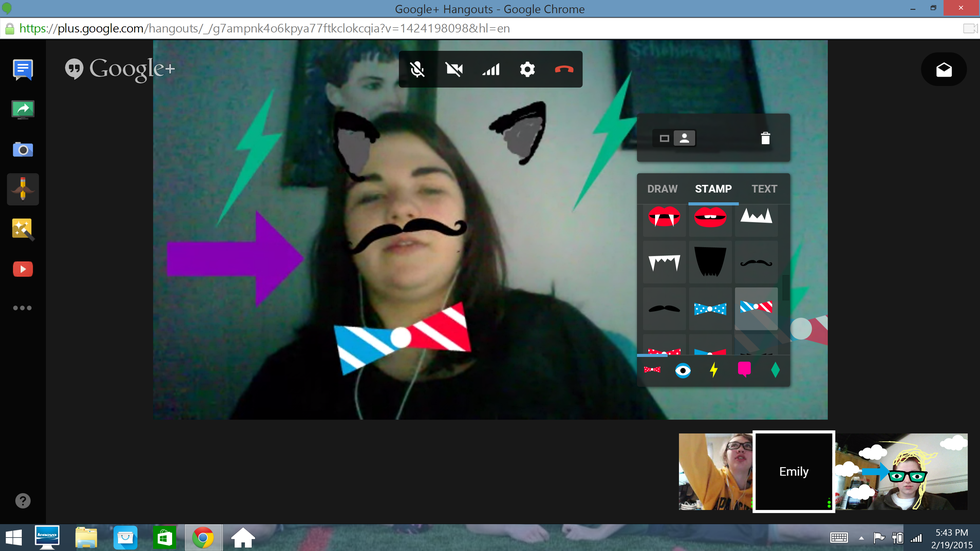
Task: Open the invite envelope button
Action: click(943, 70)
